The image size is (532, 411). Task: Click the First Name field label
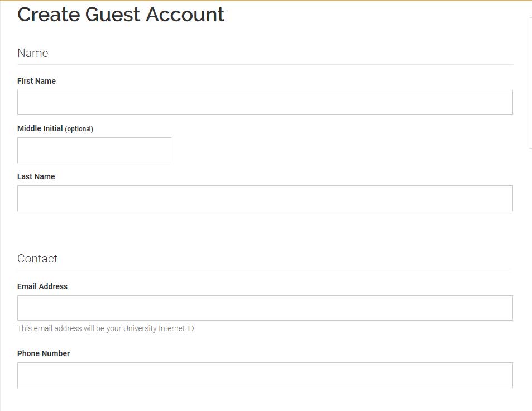pyautogui.click(x=36, y=81)
